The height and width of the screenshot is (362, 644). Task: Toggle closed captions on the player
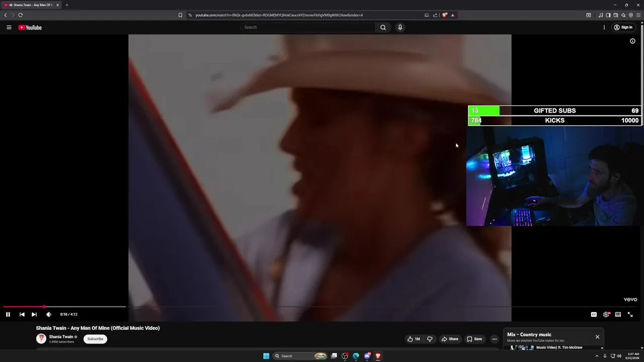click(x=594, y=314)
